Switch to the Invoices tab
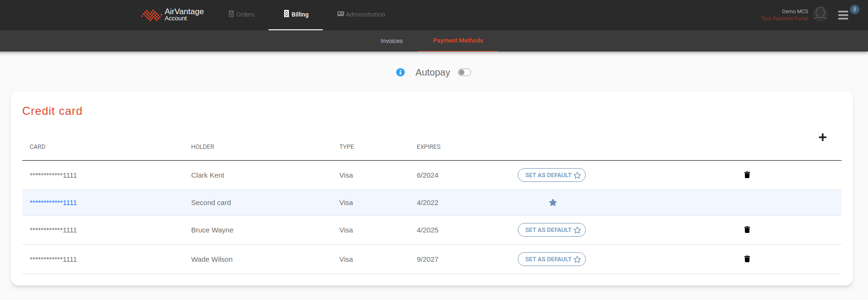The height and width of the screenshot is (300, 868). [x=392, y=41]
